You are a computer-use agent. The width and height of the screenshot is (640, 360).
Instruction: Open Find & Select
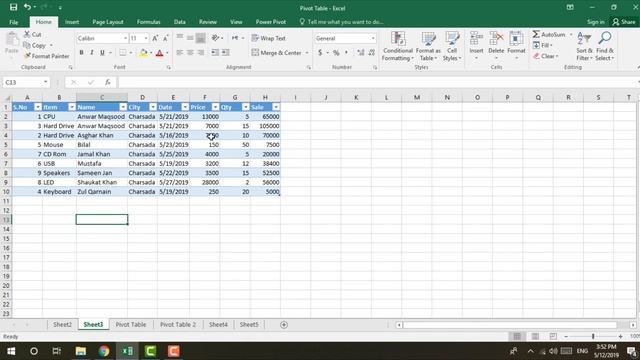604,46
